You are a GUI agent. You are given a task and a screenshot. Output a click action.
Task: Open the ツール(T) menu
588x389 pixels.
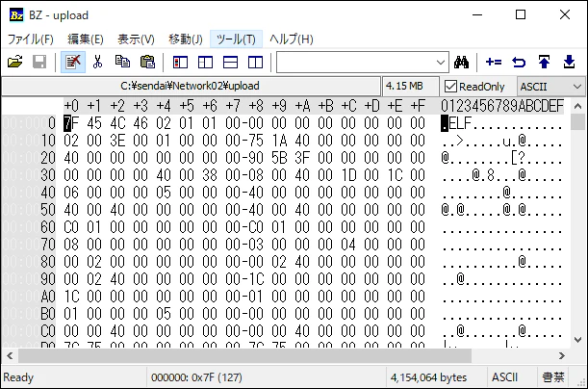(x=236, y=39)
